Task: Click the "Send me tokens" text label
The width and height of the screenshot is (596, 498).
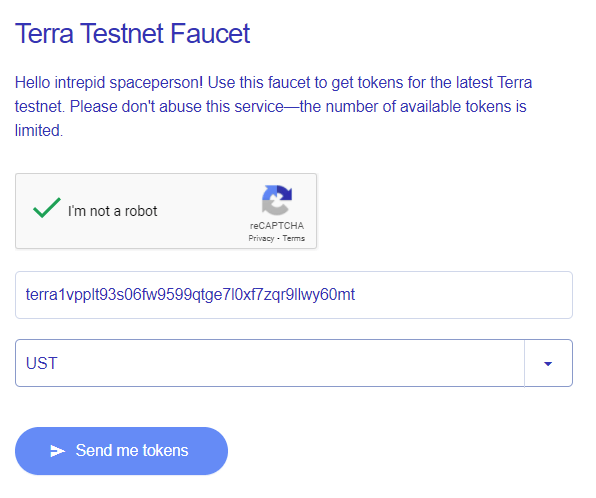Action: pos(132,450)
